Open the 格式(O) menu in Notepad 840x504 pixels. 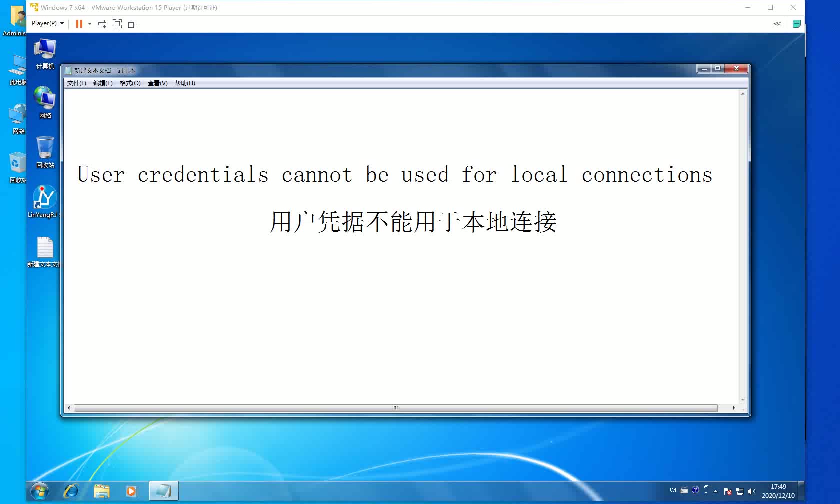[130, 83]
